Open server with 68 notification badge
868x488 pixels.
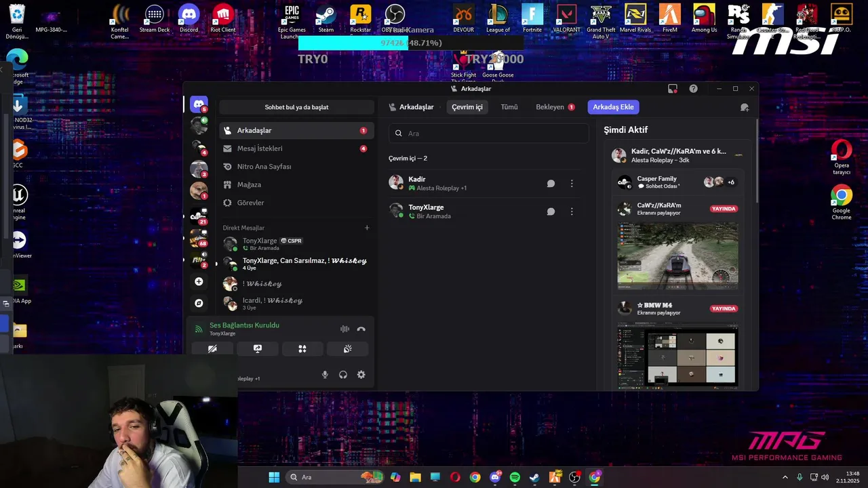[199, 239]
